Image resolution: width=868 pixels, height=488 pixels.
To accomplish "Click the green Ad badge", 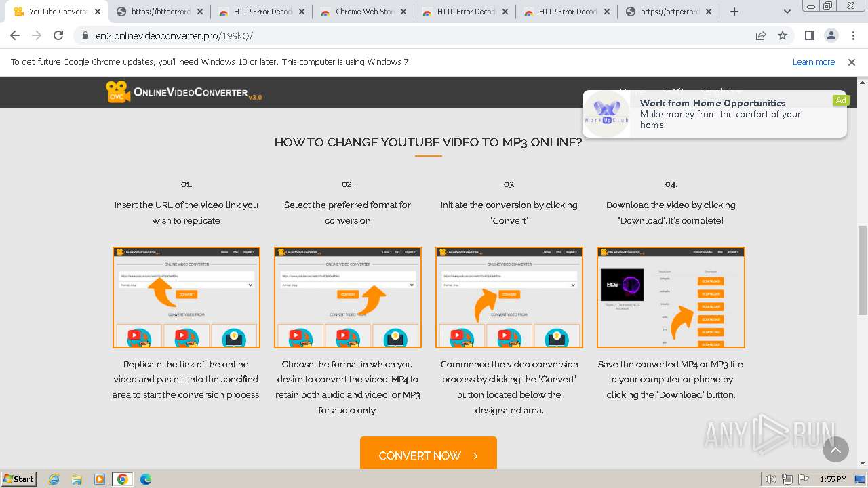I will point(841,100).
